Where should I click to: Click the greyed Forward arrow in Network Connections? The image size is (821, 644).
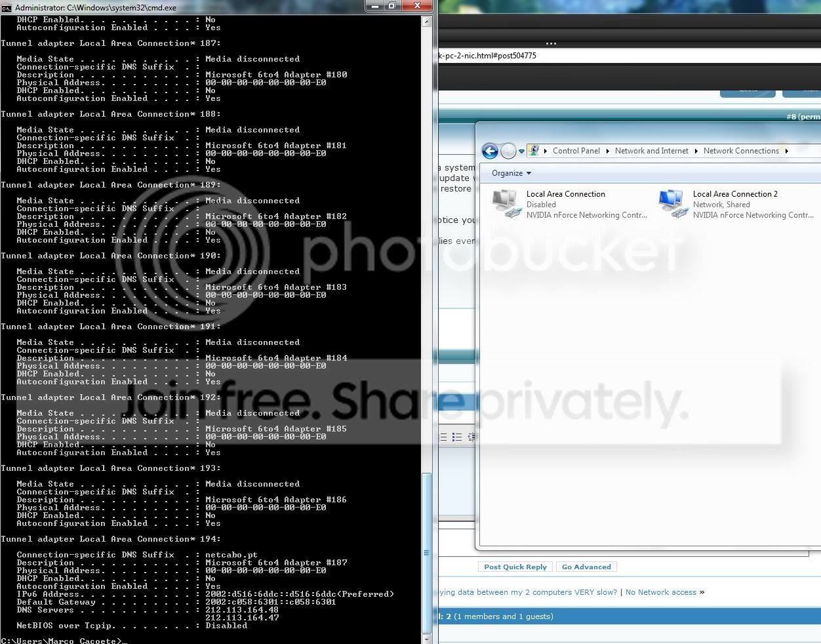tap(508, 151)
